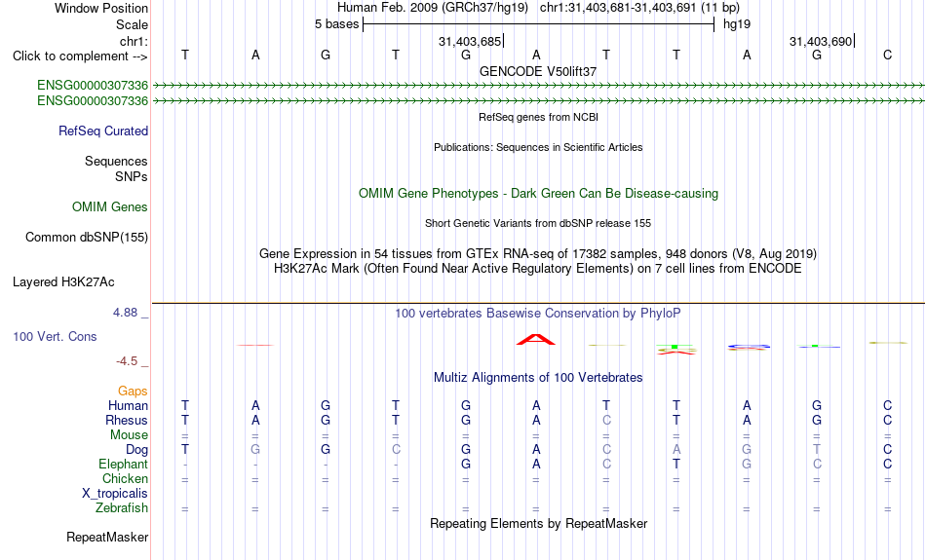Viewport: 926px width, 560px height.
Task: Click the 'Click to complement -->' label
Action: click(80, 56)
